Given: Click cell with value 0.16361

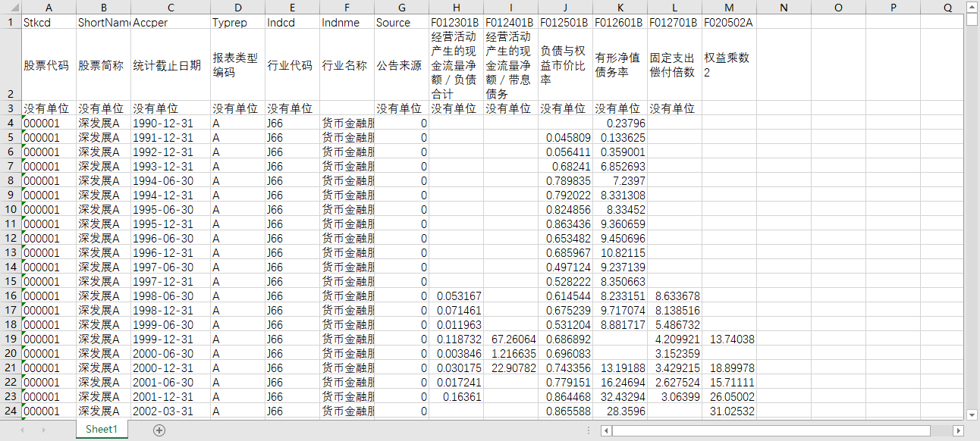Looking at the screenshot, I should pyautogui.click(x=456, y=396).
